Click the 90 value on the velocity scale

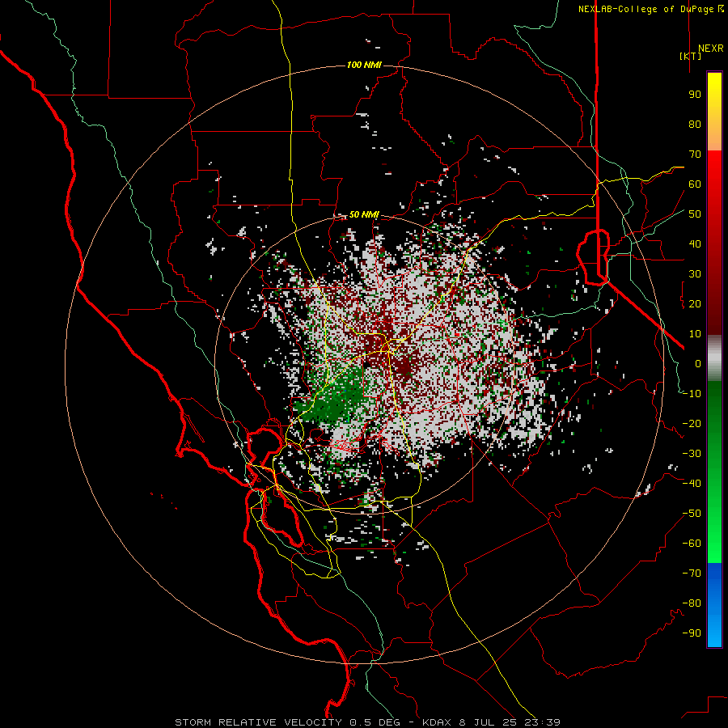[695, 95]
